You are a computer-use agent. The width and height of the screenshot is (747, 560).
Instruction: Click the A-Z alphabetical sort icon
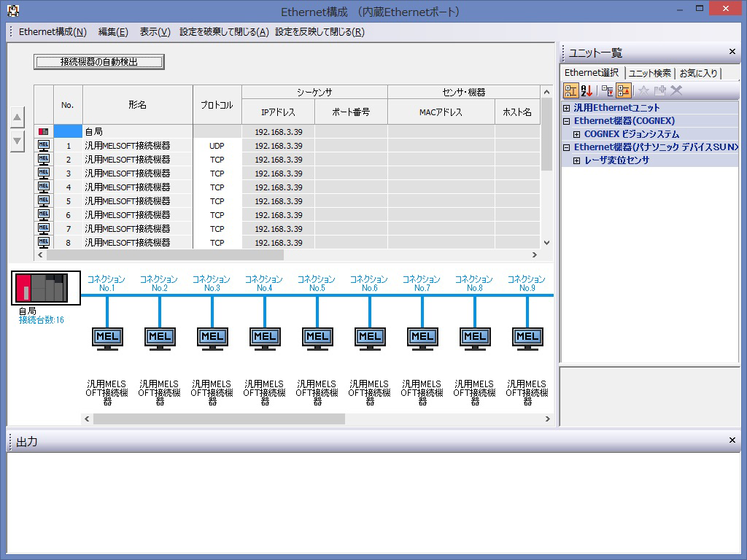587,90
